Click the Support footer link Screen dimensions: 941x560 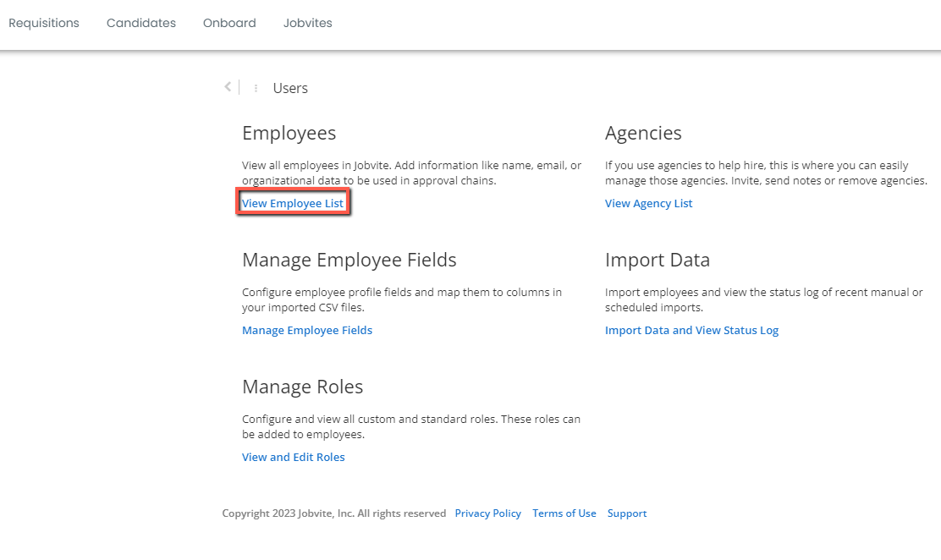[x=627, y=513]
